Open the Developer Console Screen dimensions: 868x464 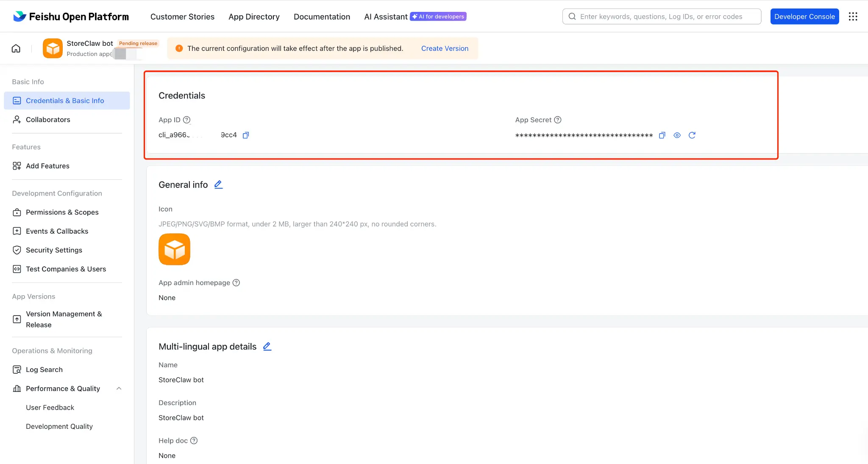tap(804, 17)
